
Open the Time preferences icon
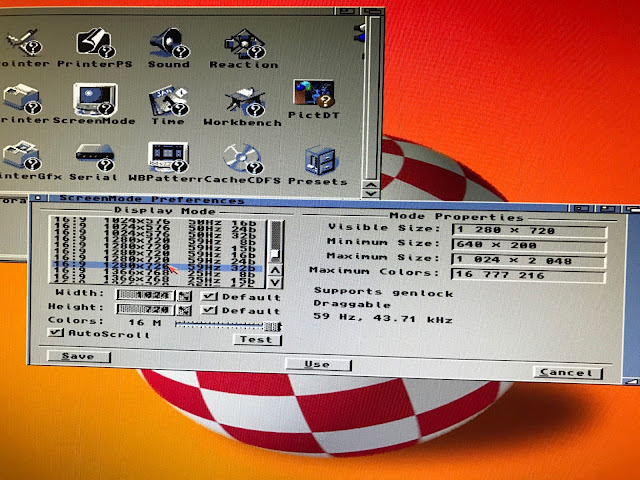pos(169,100)
